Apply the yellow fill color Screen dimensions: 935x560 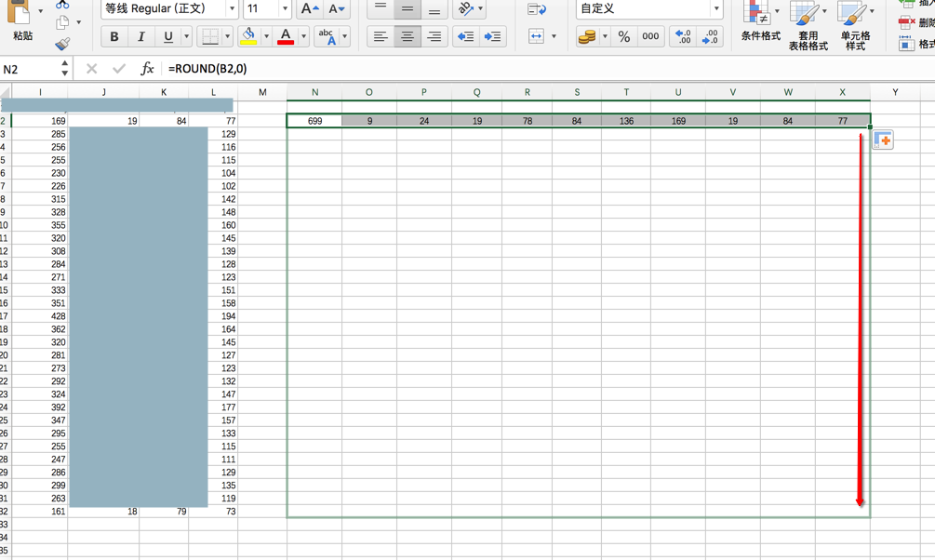point(248,37)
